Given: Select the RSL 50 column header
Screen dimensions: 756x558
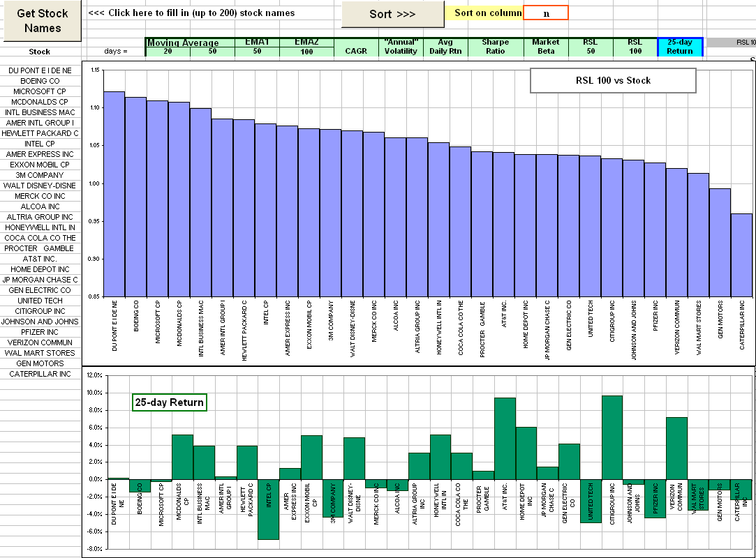Looking at the screenshot, I should pos(591,47).
